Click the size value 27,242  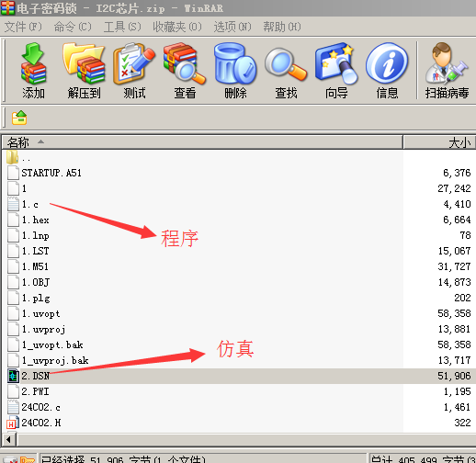click(454, 188)
